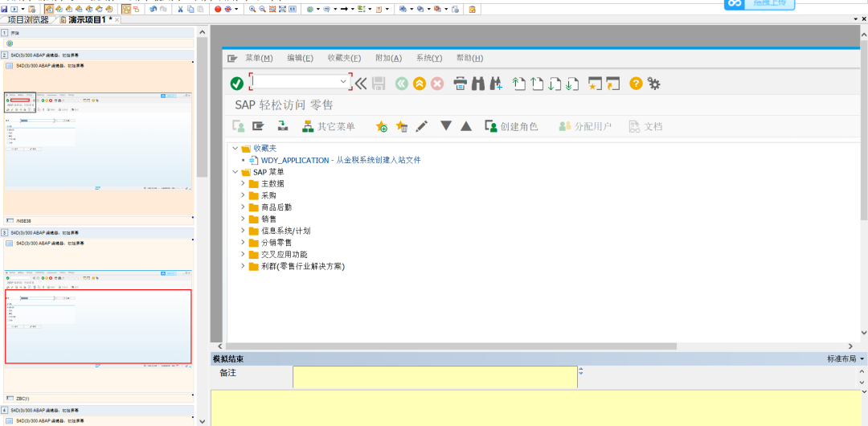Image resolution: width=868 pixels, height=426 pixels.
Task: Open the transaction command field dropdown arrow
Action: (x=344, y=81)
